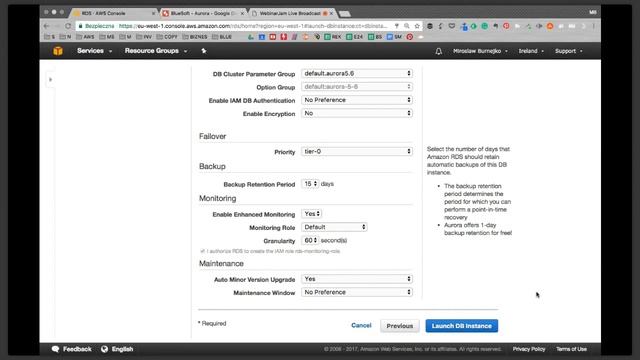Screen dimensions: 640x360
Task: Reload the page with the browser refresh icon
Action: pos(68,26)
